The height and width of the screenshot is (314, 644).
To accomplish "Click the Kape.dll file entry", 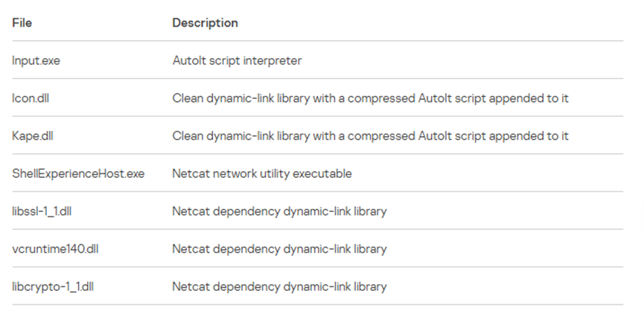I will pyautogui.click(x=34, y=136).
